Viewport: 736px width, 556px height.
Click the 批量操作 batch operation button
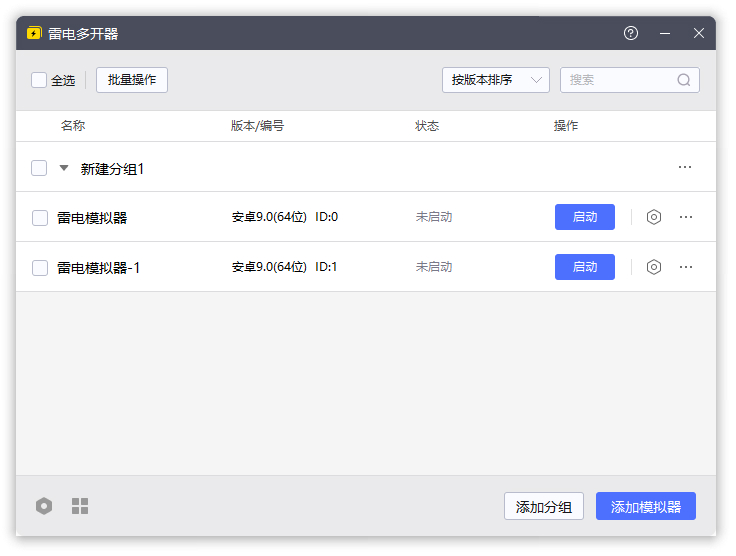point(132,80)
